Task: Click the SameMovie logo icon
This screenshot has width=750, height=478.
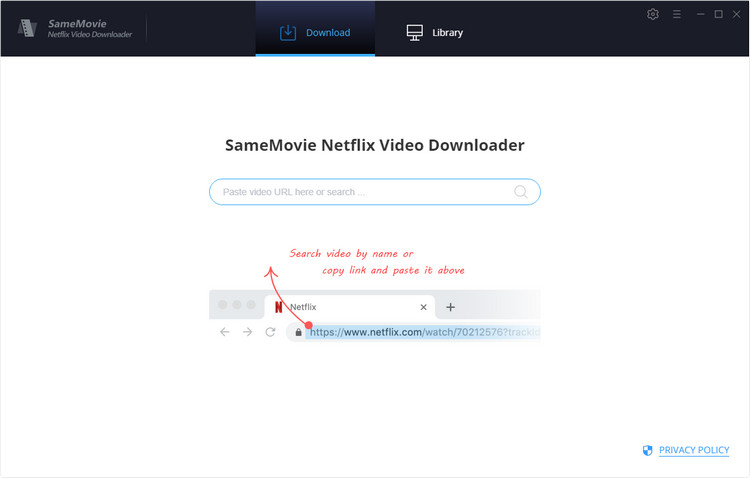Action: click(x=27, y=28)
